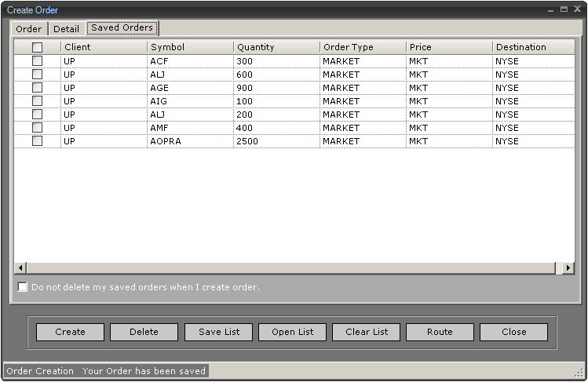Click the Delete button
588x382 pixels.
144,332
